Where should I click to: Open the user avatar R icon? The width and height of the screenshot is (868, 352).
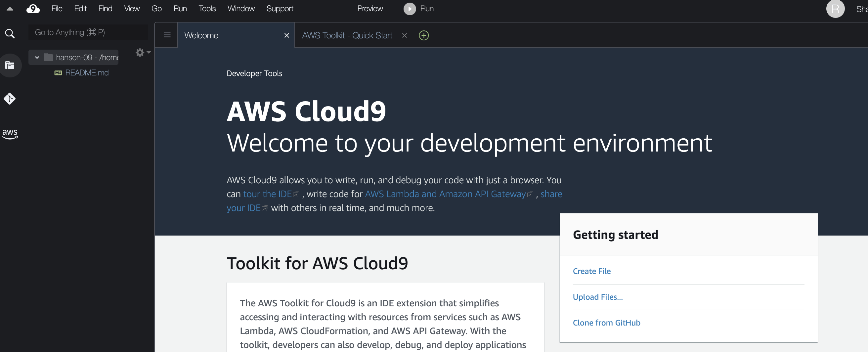835,9
